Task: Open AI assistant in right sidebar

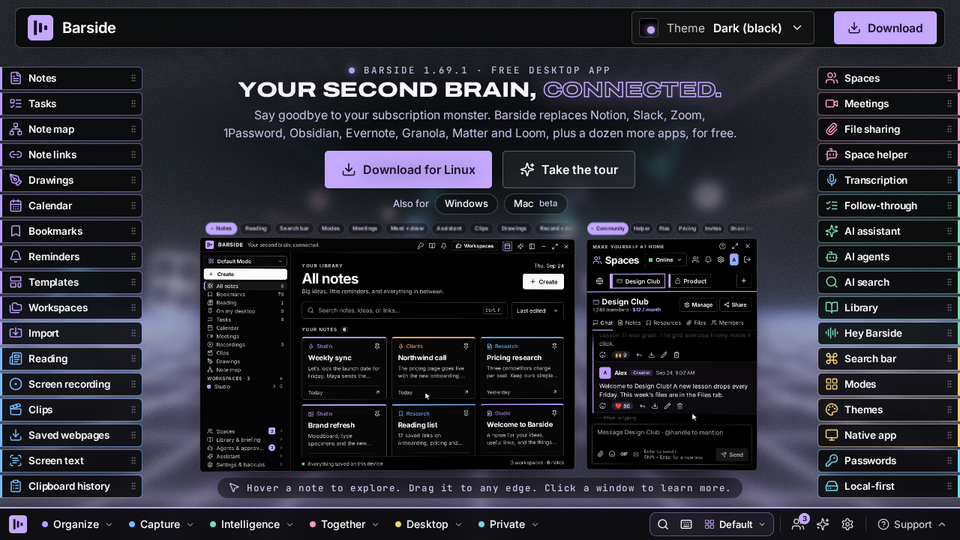Action: click(888, 231)
